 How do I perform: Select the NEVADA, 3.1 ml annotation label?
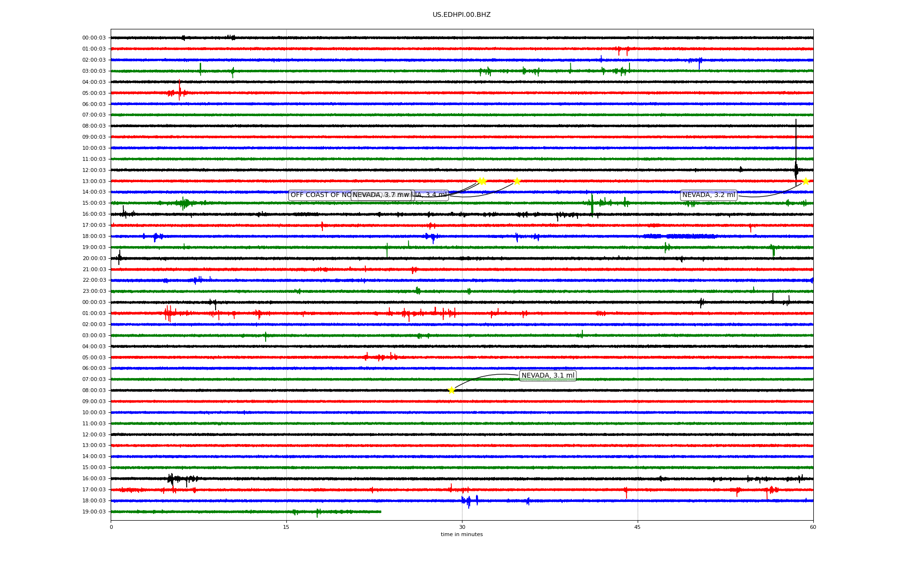pyautogui.click(x=548, y=376)
